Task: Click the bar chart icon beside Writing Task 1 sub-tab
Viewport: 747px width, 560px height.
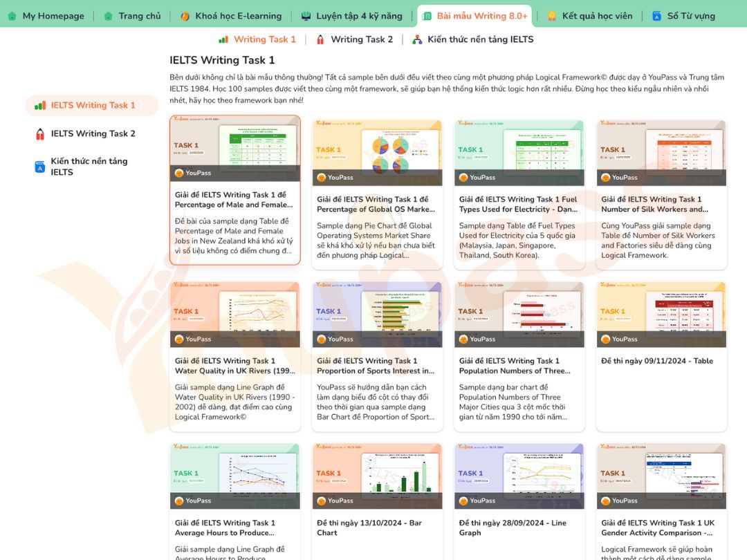Action: (x=223, y=39)
